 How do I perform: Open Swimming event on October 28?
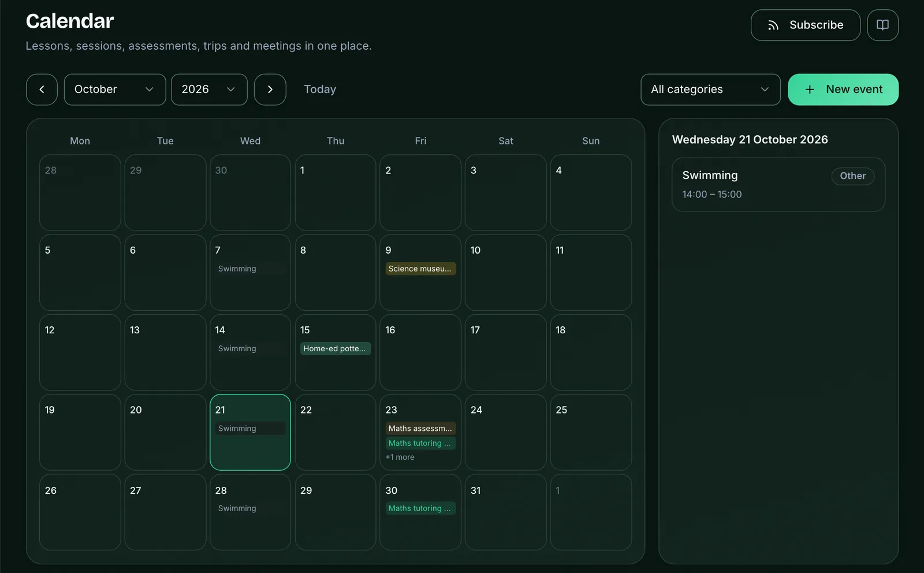250,508
